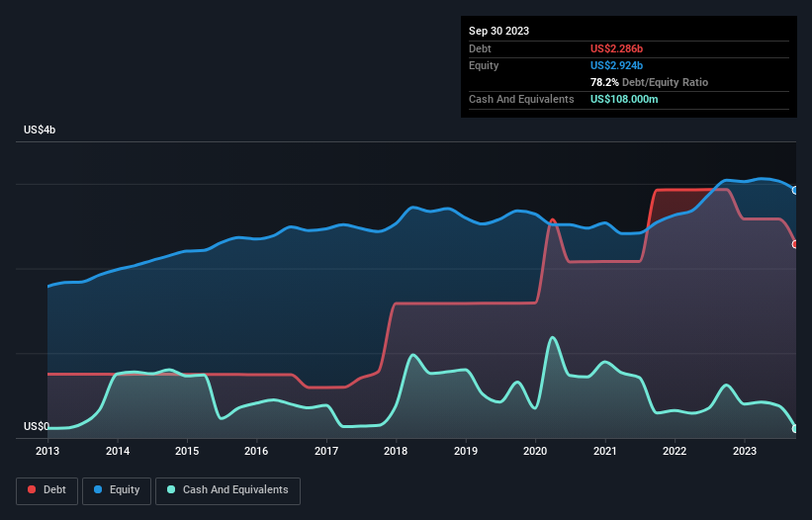Click the 2022 x-axis label

pyautogui.click(x=675, y=451)
